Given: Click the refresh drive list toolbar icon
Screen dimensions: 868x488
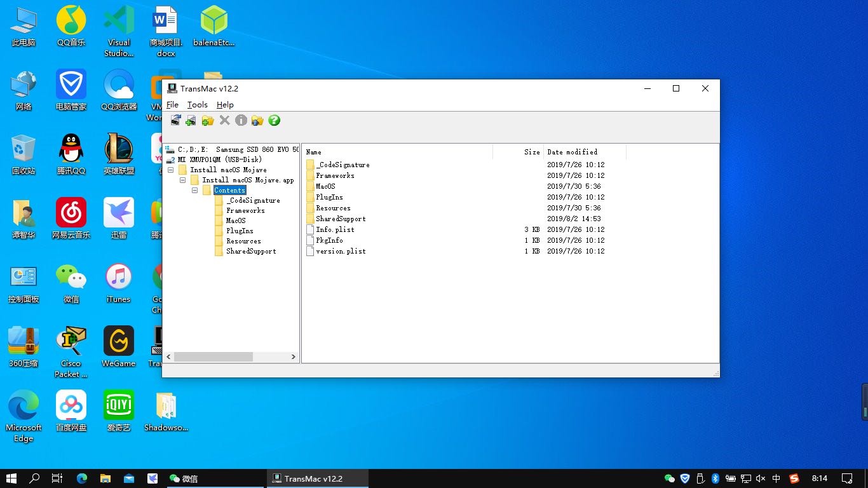Looking at the screenshot, I should pyautogui.click(x=175, y=121).
